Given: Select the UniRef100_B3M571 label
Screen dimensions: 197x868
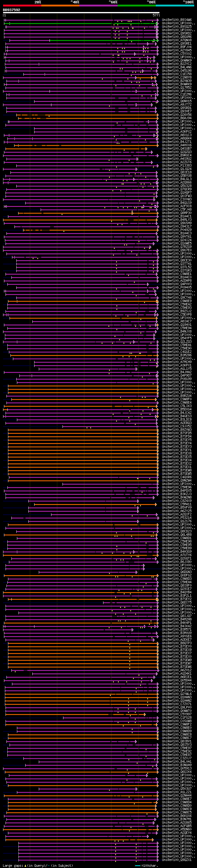Looking at the screenshot, I should click(x=177, y=629).
